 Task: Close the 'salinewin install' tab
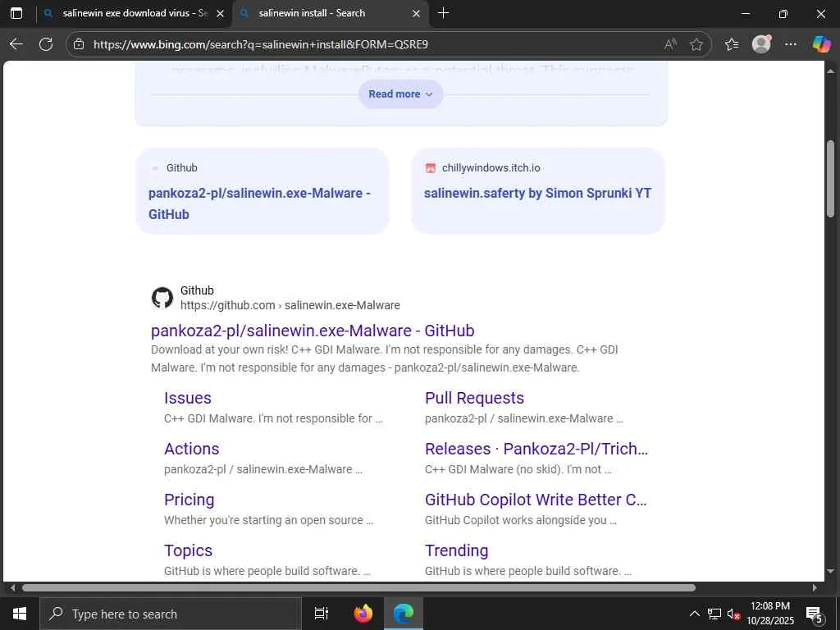tap(416, 13)
